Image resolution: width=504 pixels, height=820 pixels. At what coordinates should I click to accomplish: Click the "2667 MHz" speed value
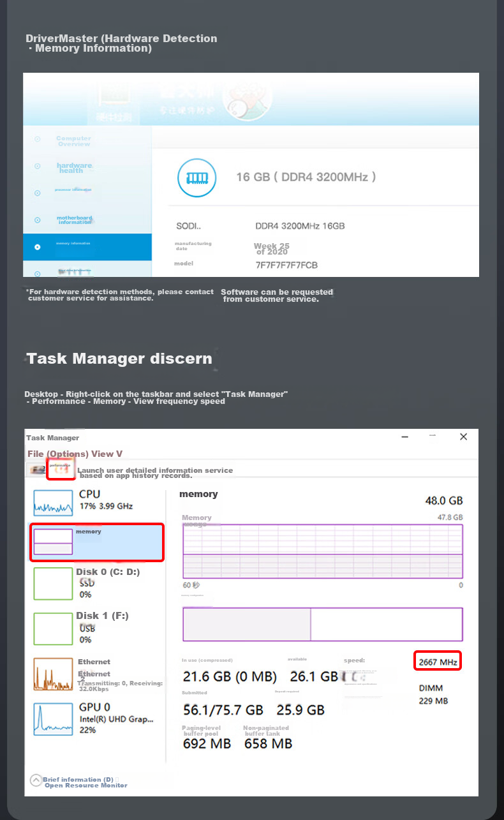click(x=438, y=662)
